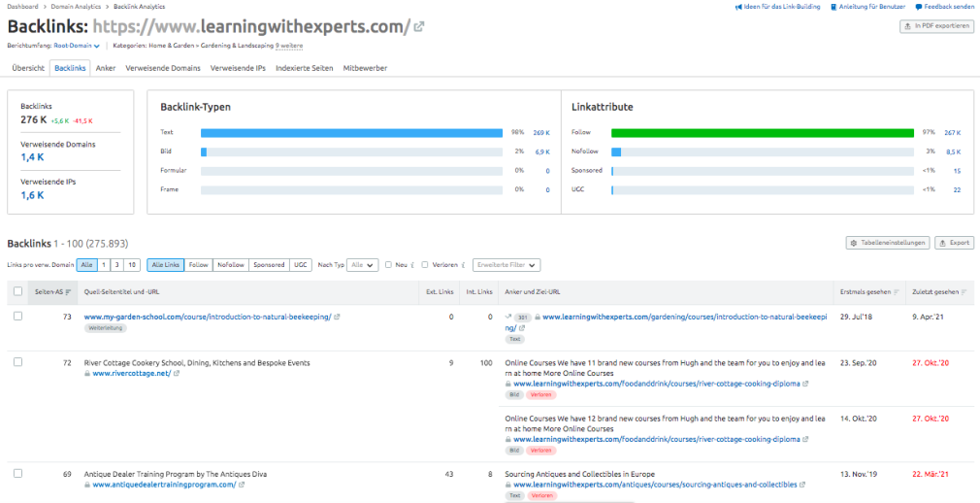Set links per domain to 1
The width and height of the screenshot is (980, 503).
click(x=104, y=265)
